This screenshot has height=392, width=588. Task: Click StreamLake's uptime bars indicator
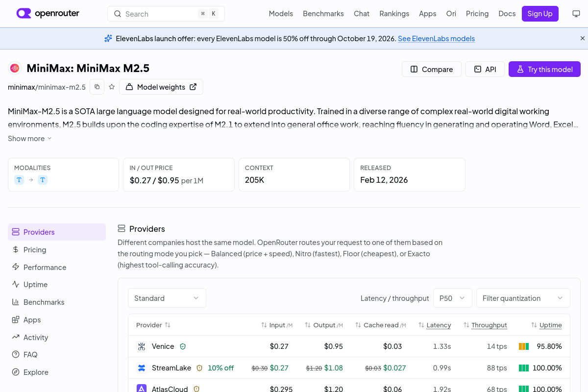524,368
